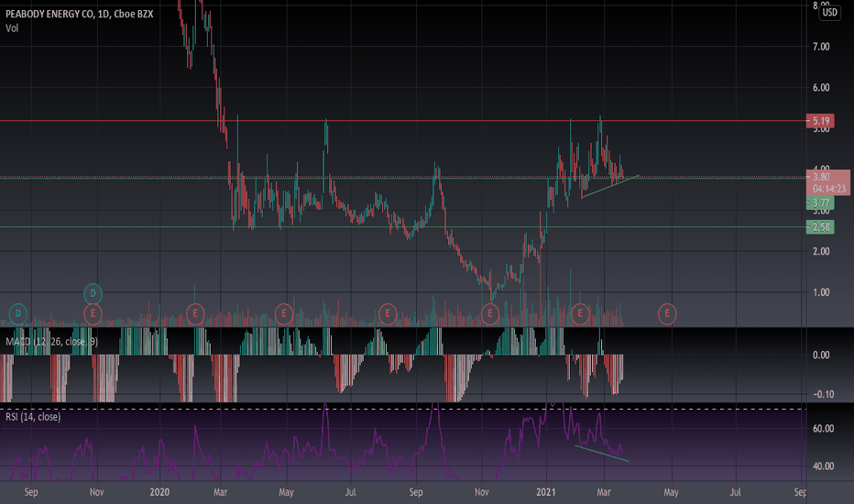Image resolution: width=854 pixels, height=504 pixels.
Task: Click the teal D dividend marker above the E marker
Action: click(93, 293)
